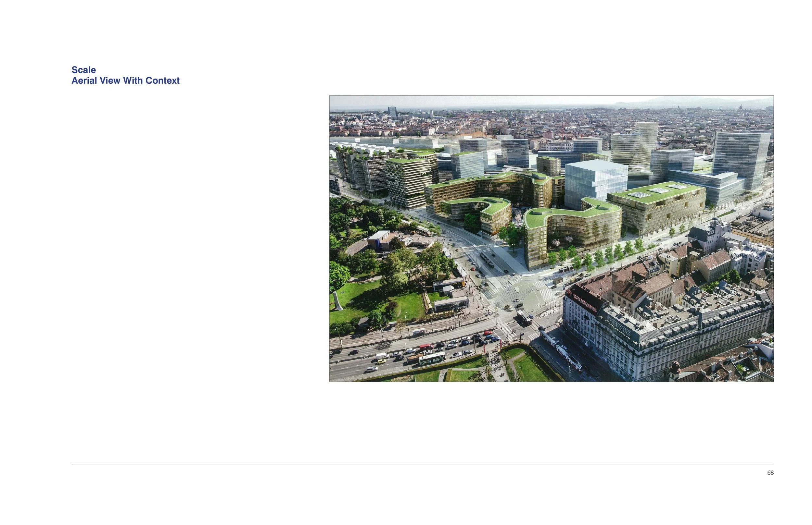Select the clear glass cube building
Screen dimensions: 812x525
click(x=595, y=180)
